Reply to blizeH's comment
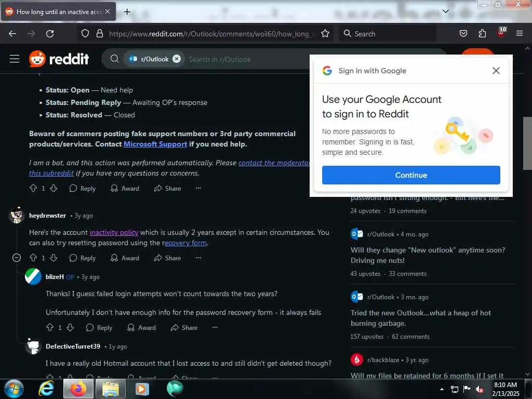Image resolution: width=532 pixels, height=399 pixels. [99, 328]
